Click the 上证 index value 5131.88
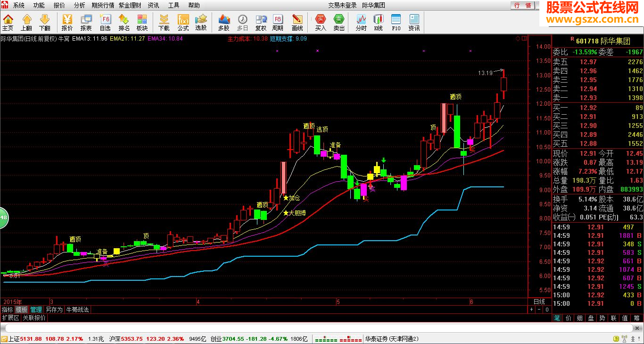This screenshot has height=344, width=644. [32, 339]
